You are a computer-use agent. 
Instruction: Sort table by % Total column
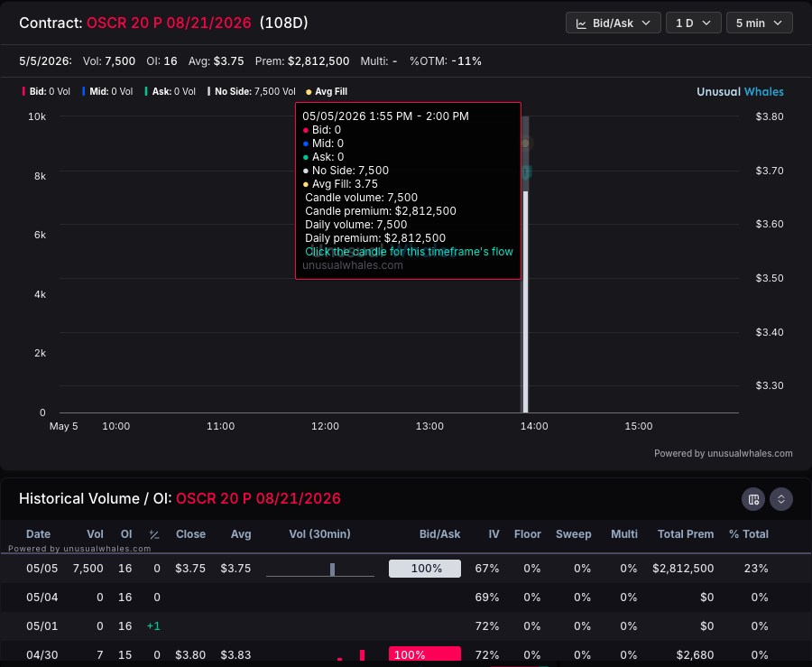[749, 534]
